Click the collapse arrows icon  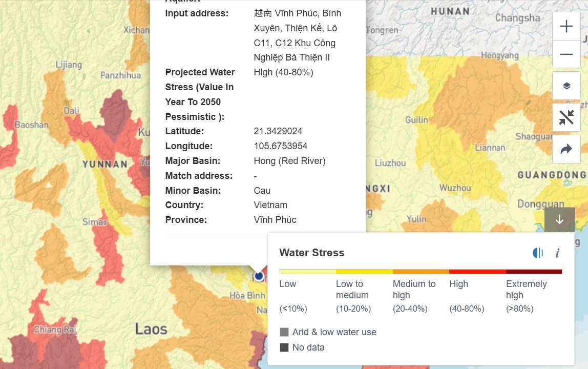click(x=566, y=117)
